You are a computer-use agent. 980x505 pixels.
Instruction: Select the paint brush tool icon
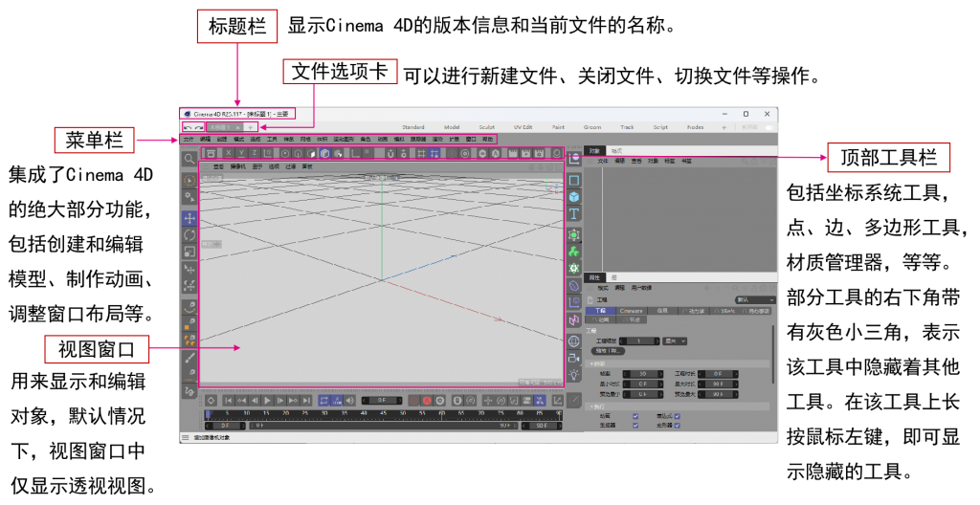tap(189, 358)
